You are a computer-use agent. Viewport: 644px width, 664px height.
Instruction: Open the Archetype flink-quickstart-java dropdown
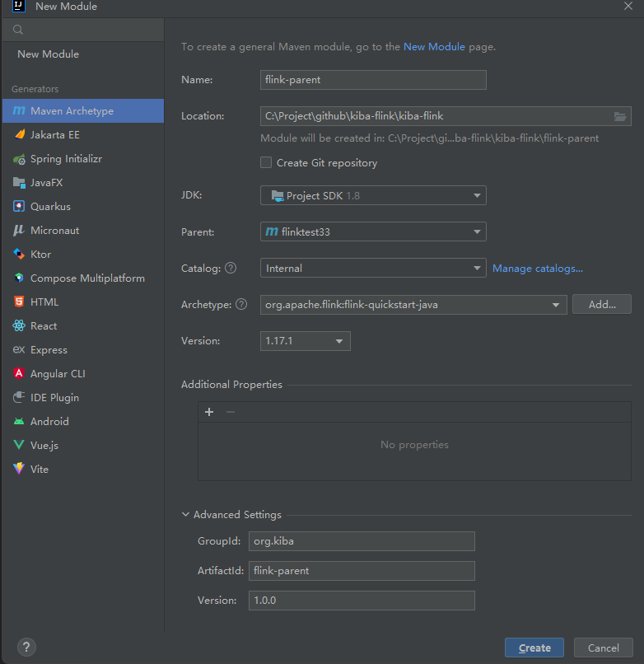point(413,305)
